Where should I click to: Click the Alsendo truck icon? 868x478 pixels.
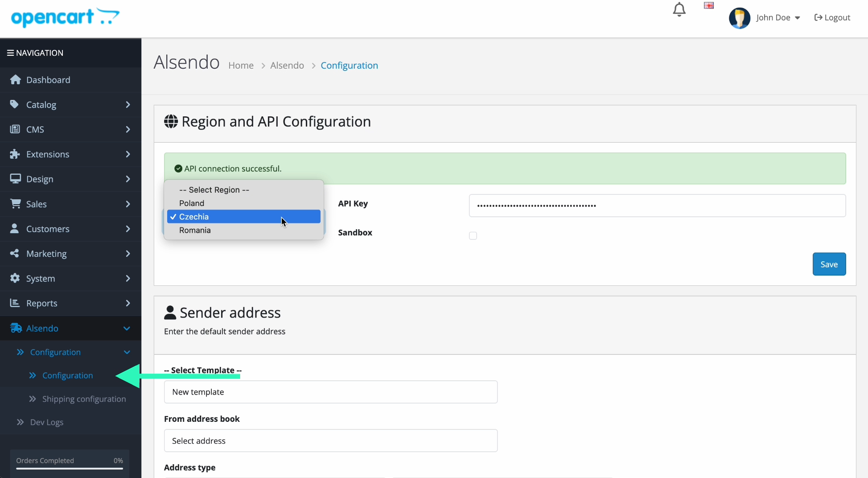pos(16,328)
